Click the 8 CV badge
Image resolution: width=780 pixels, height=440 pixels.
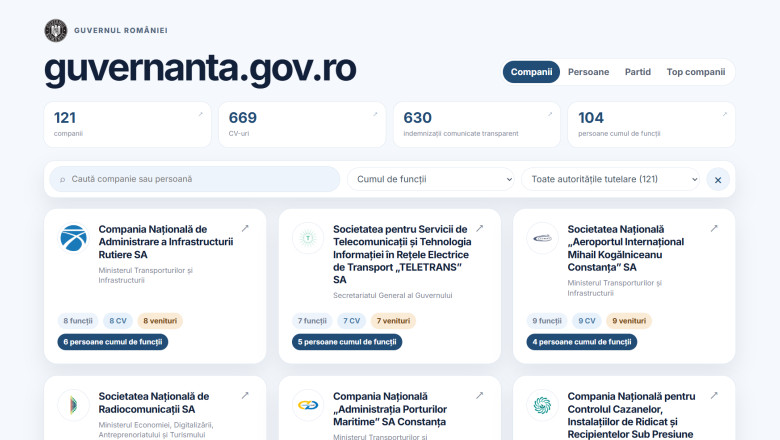(x=118, y=321)
